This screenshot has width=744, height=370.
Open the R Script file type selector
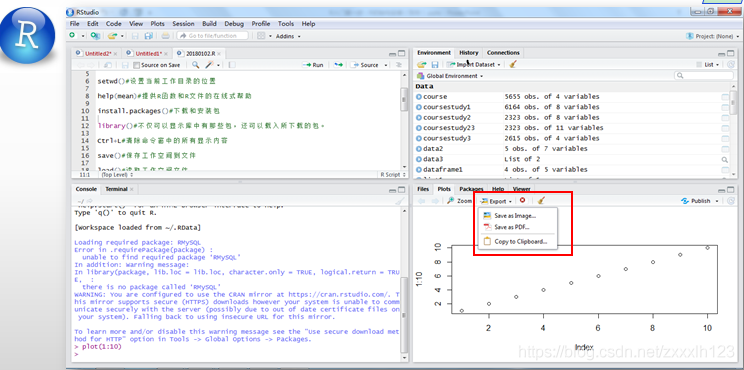pyautogui.click(x=392, y=175)
